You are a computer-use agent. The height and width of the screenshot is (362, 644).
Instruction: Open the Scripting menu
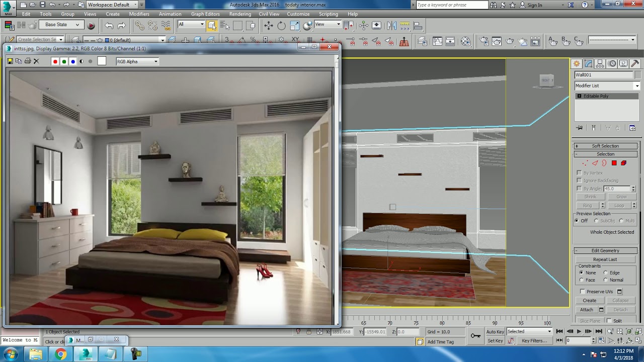tap(329, 14)
